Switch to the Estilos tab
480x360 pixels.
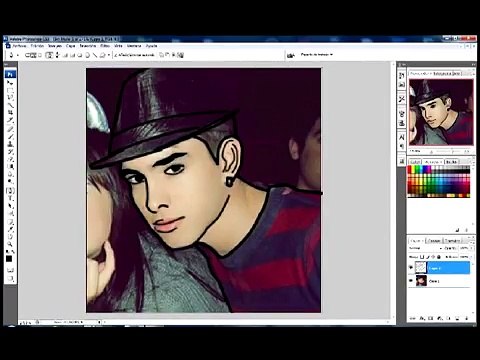coord(452,162)
